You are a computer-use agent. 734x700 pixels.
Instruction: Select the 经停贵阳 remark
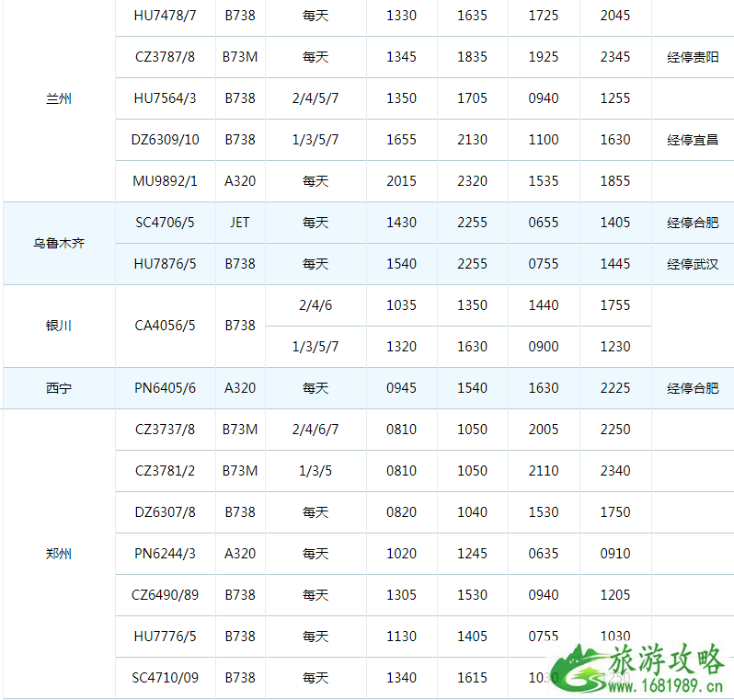pyautogui.click(x=693, y=57)
